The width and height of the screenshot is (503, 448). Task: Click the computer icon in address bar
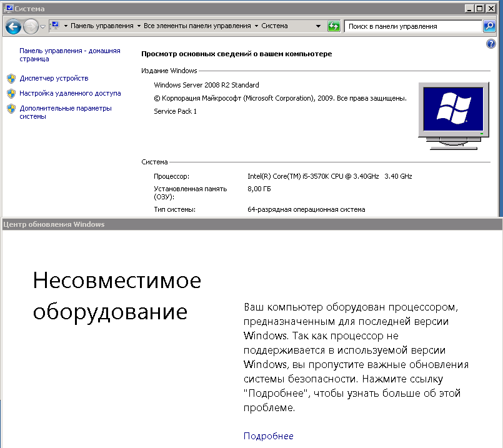[x=55, y=26]
